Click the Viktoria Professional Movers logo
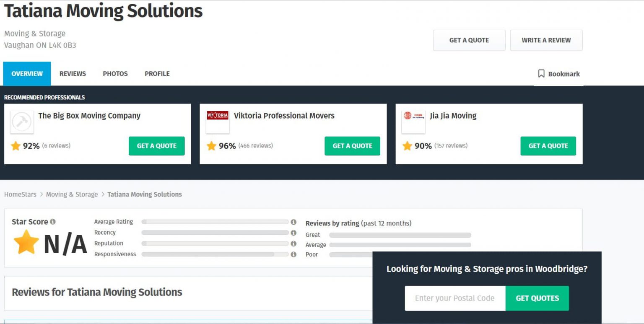Image resolution: width=644 pixels, height=324 pixels. coord(218,122)
